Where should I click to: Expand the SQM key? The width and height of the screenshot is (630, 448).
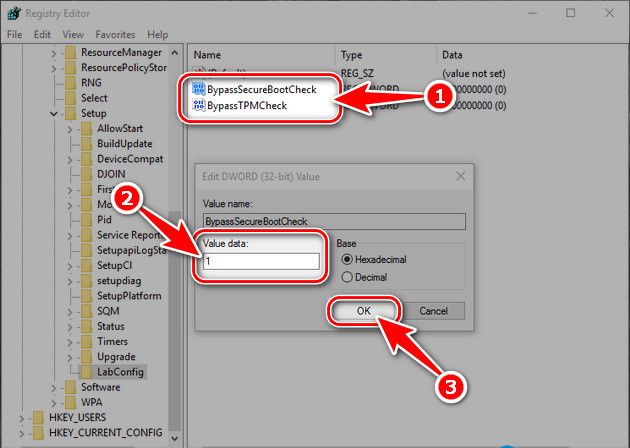(70, 311)
